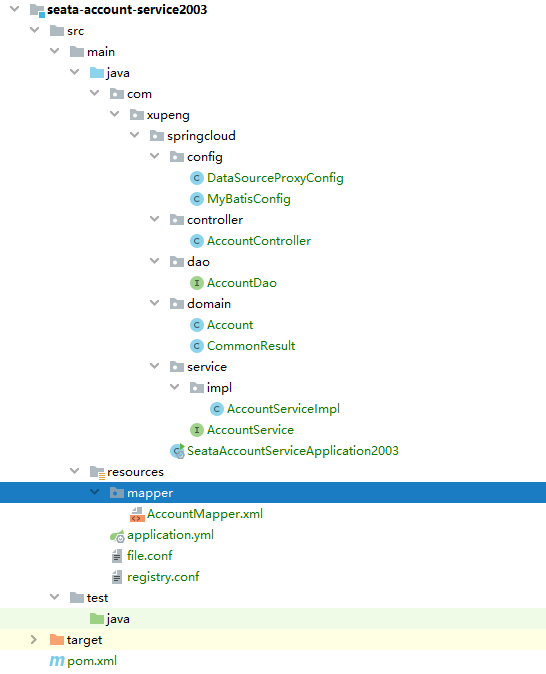Screen dimensions: 546x674
Task: Click the resources folder icon
Action: (x=97, y=472)
